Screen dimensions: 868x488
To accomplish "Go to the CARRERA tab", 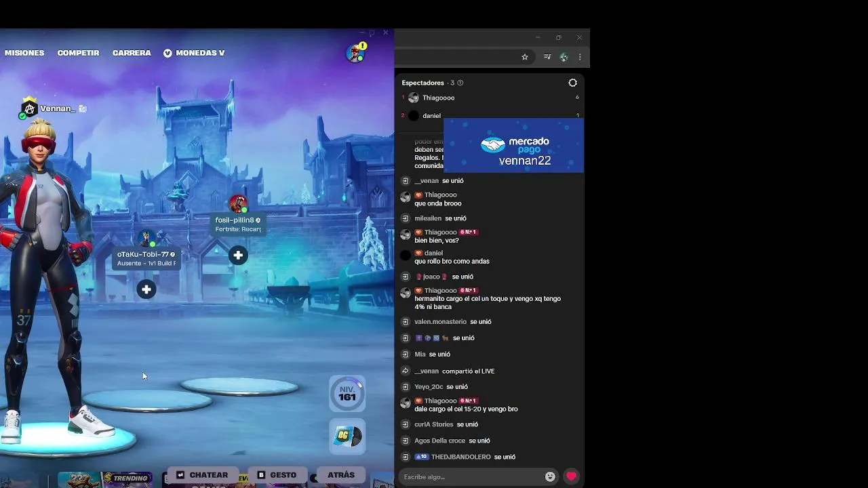I will point(132,53).
